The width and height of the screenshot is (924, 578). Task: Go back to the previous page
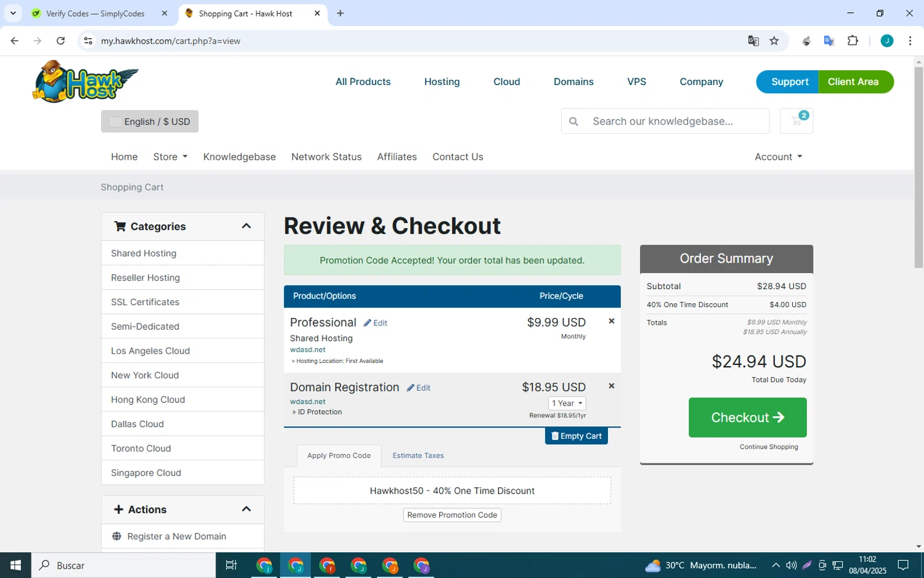click(x=14, y=41)
